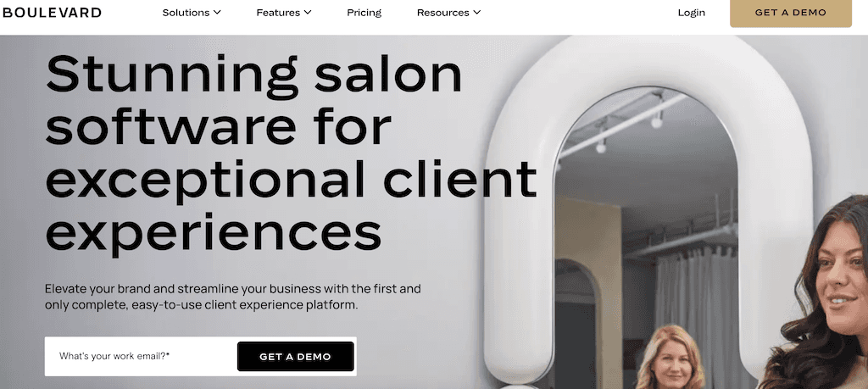This screenshot has width=868, height=389.
Task: Expand the Features dropdown chevron
Action: [308, 12]
